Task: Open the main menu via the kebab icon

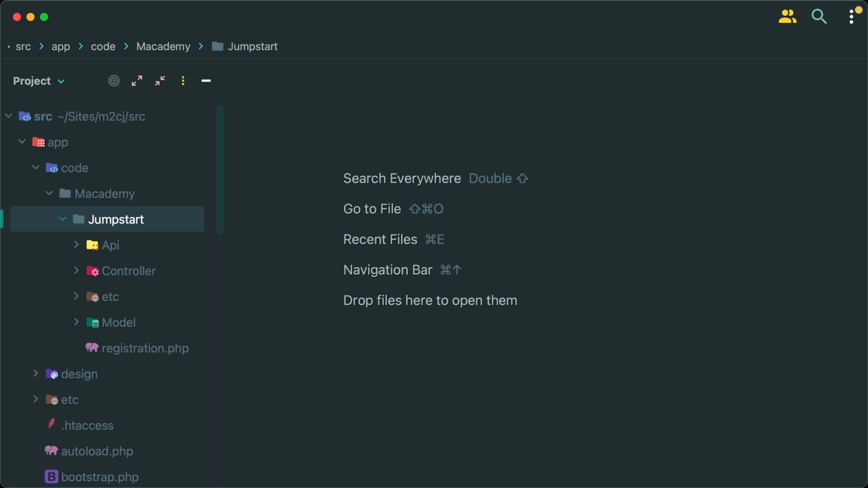Action: point(851,17)
